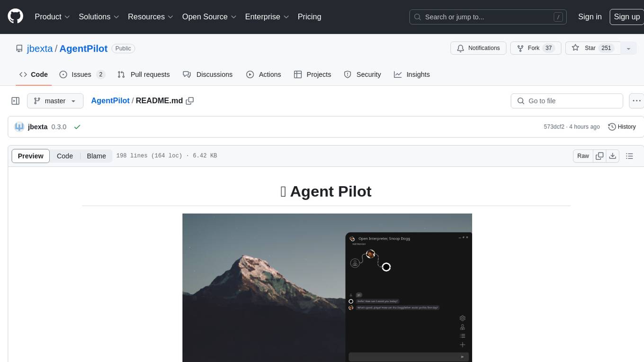Click the jbexta commit author avatar
Viewport: 644px width, 362px height.
(19, 127)
